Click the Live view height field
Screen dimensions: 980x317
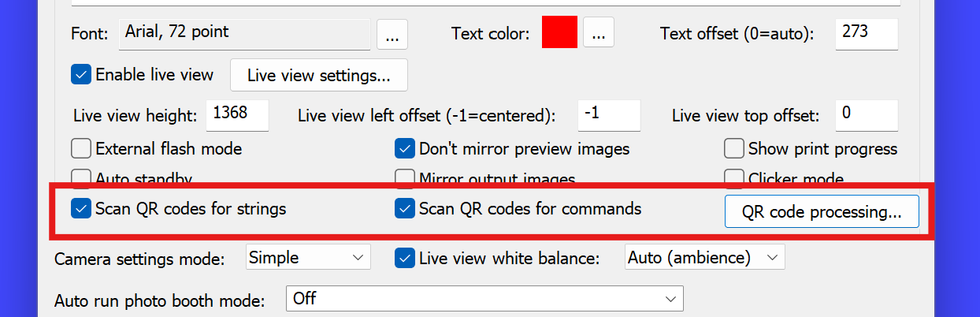237,115
